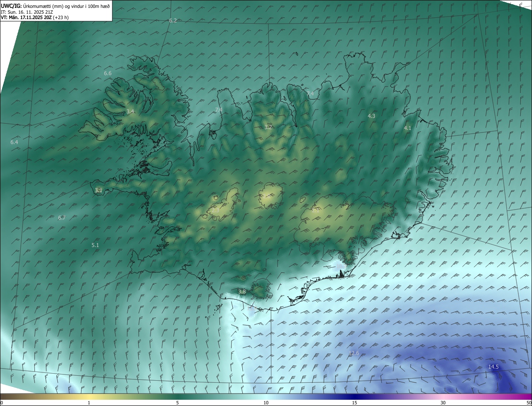Click the 6.4 value label on the map
Screen dimensions: 532x406
pos(14,142)
